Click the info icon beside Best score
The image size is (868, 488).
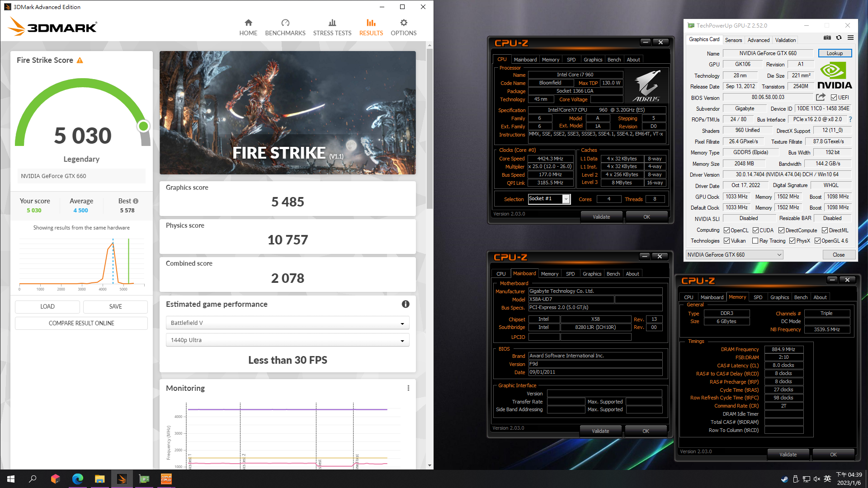tap(136, 201)
